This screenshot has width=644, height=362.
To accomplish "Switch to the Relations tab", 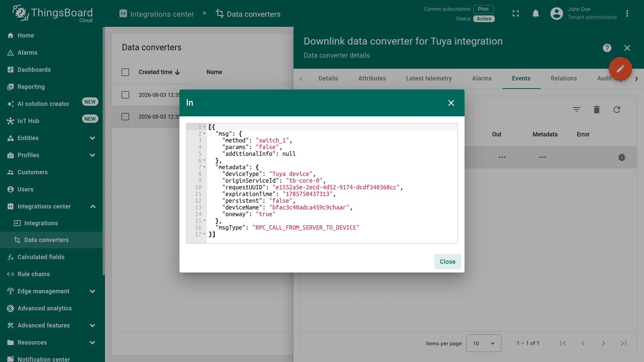I will pos(563,78).
